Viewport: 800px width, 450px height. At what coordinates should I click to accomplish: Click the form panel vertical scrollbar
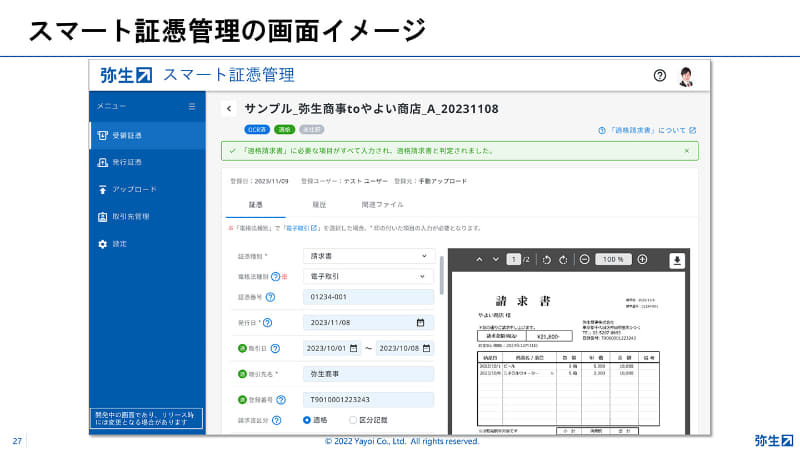(x=441, y=274)
